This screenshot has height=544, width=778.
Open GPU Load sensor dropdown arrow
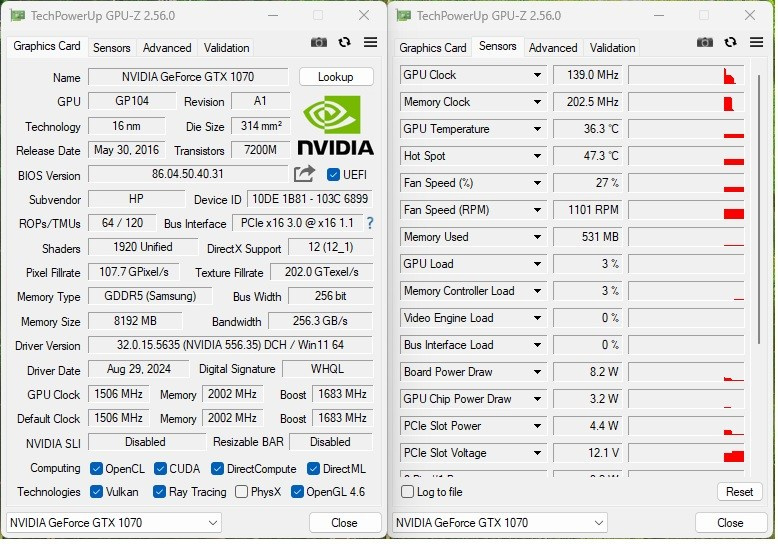tap(537, 264)
